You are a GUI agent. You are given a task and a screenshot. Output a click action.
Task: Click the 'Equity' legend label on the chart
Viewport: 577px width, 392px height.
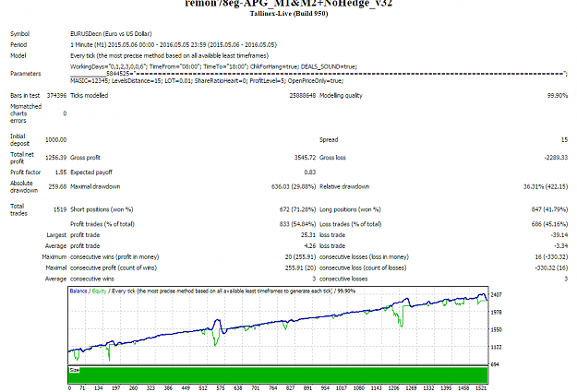99,291
